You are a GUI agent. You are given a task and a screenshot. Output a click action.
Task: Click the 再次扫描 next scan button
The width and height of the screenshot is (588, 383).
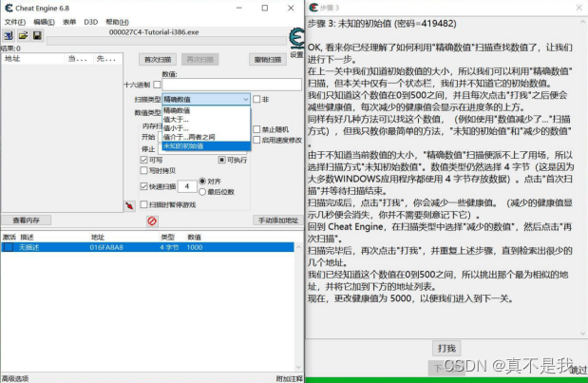coord(199,59)
